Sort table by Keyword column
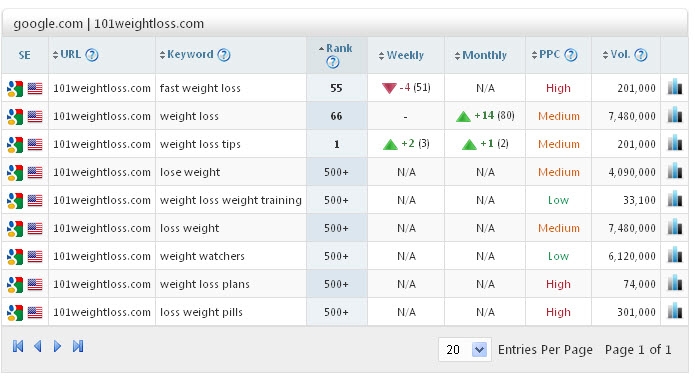The width and height of the screenshot is (695, 380). click(x=187, y=55)
